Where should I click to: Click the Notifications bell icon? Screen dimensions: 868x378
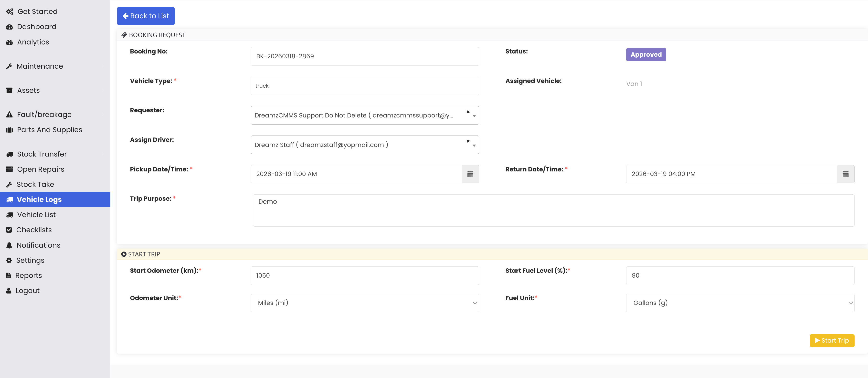point(9,245)
